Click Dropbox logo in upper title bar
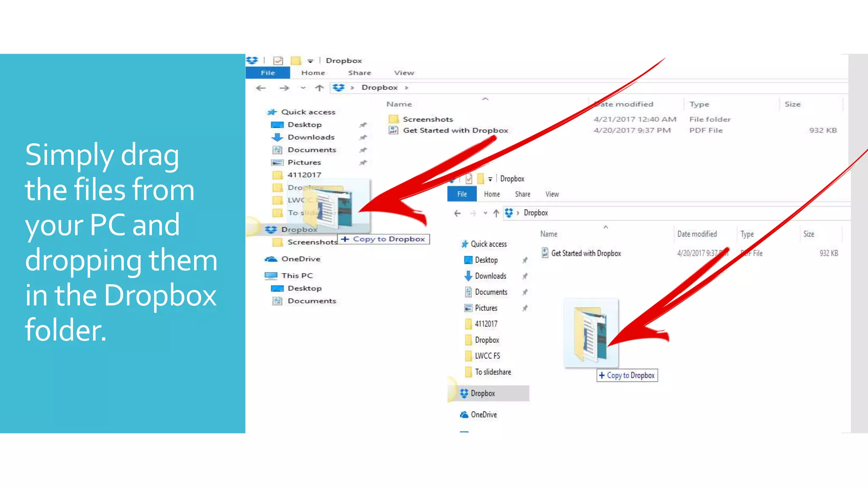 point(252,60)
